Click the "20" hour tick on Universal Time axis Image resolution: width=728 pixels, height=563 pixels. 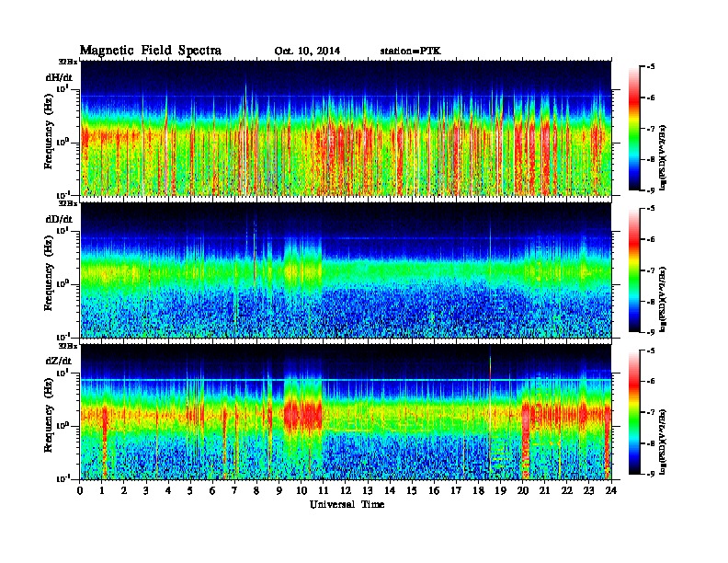point(523,490)
